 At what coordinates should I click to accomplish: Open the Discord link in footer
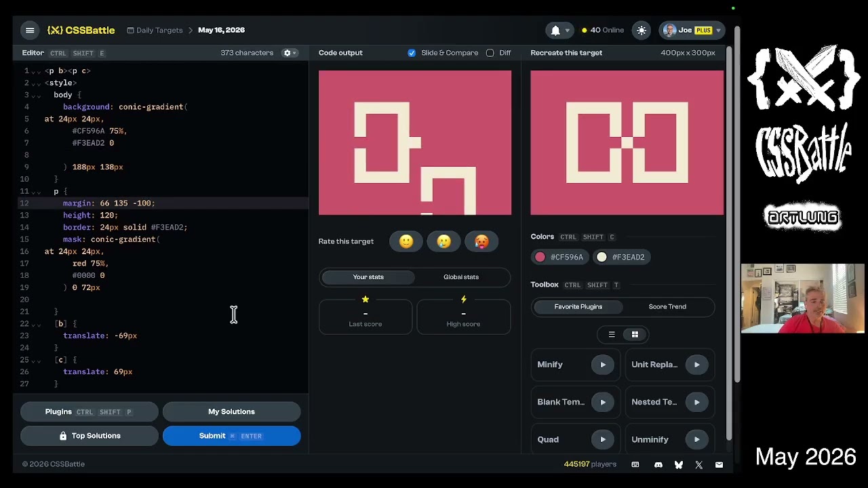click(x=658, y=464)
